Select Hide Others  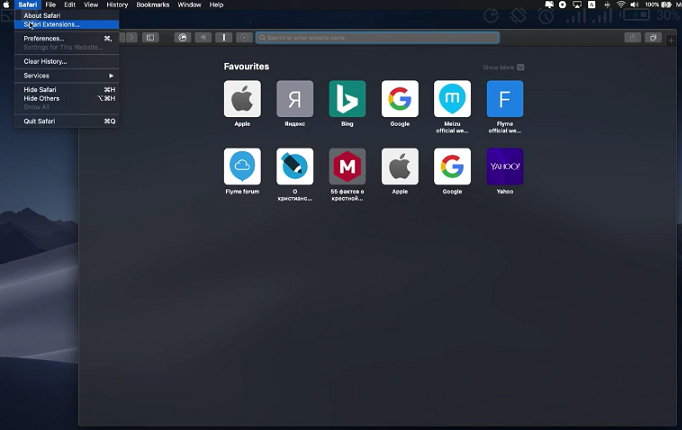(x=67, y=98)
